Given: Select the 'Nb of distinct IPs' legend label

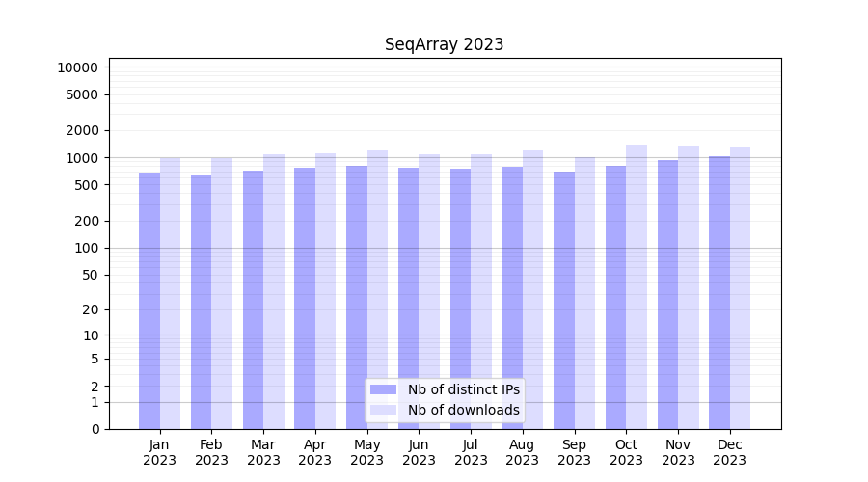Looking at the screenshot, I should [x=463, y=389].
